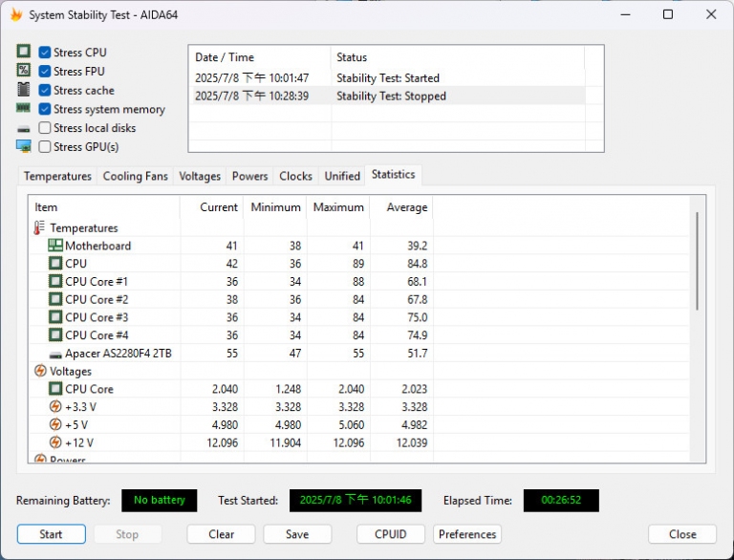Click the Stress cache chip icon
The image size is (734, 560).
coord(23,89)
